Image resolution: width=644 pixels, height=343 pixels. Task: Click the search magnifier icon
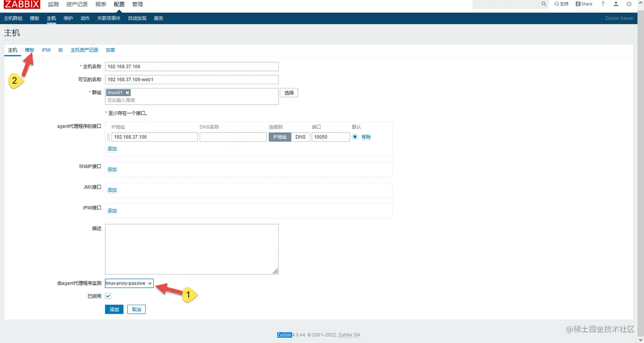[x=543, y=4]
